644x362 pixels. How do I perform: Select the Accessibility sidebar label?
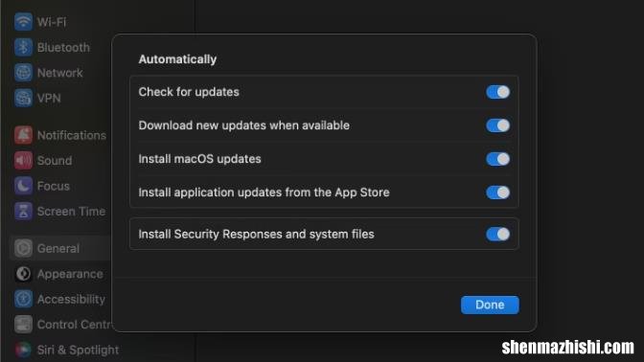[71, 299]
